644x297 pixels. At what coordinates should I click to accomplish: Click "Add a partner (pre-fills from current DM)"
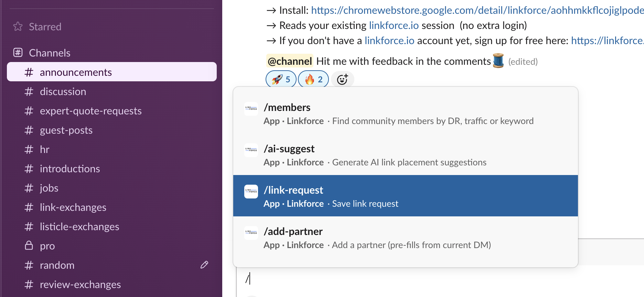(411, 245)
